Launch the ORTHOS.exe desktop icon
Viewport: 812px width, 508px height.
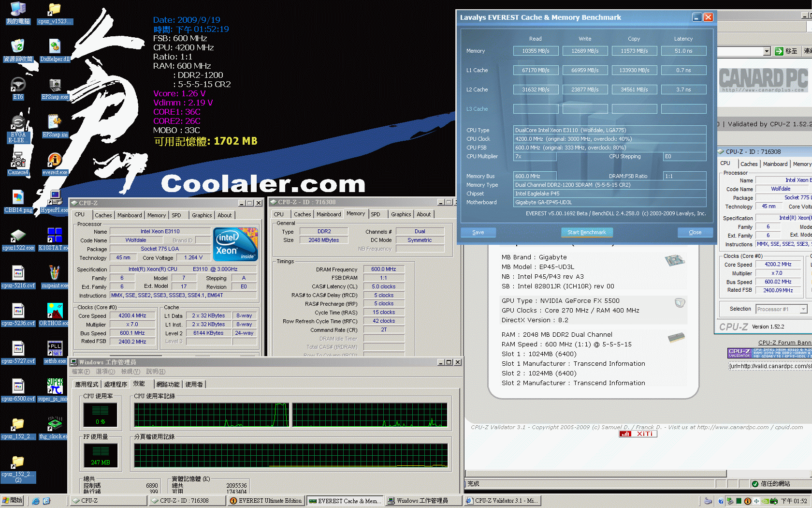(x=55, y=314)
